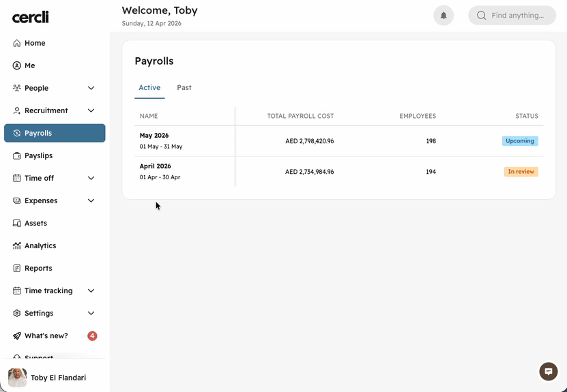Select the Payrolls sidebar item
567x392 pixels.
55,133
